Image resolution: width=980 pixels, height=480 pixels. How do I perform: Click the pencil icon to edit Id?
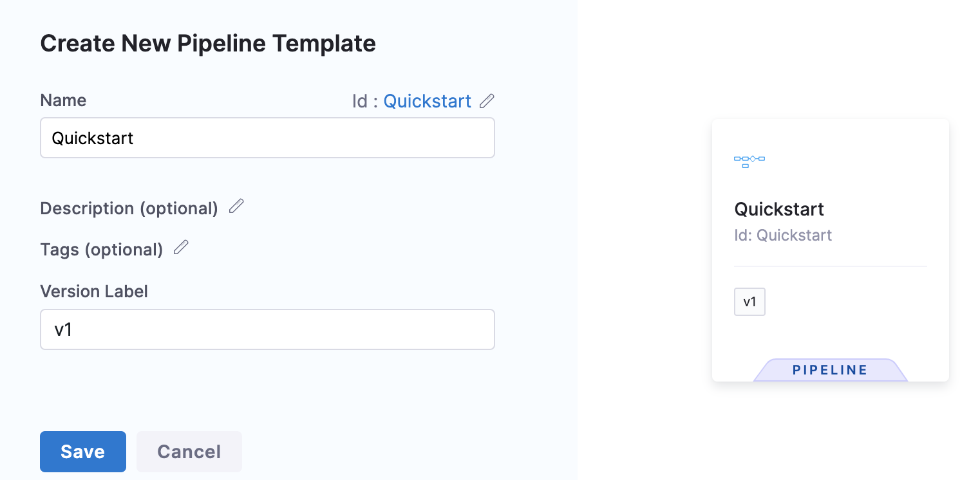[x=487, y=101]
